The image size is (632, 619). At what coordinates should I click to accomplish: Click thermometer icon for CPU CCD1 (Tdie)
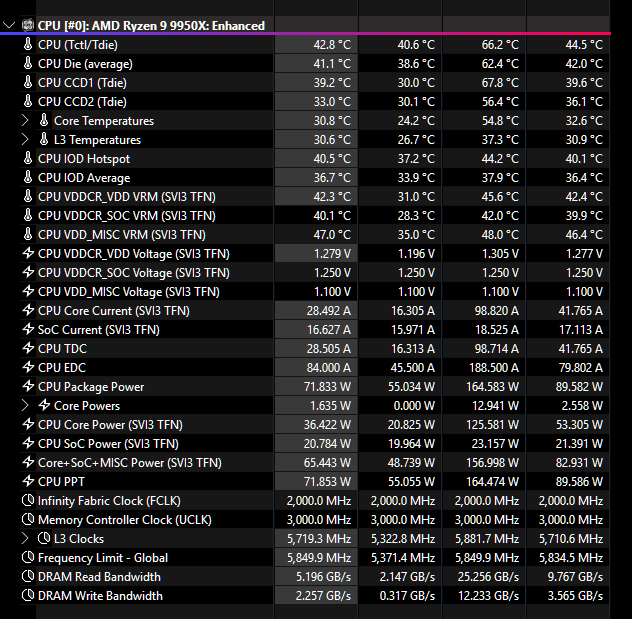(x=28, y=82)
